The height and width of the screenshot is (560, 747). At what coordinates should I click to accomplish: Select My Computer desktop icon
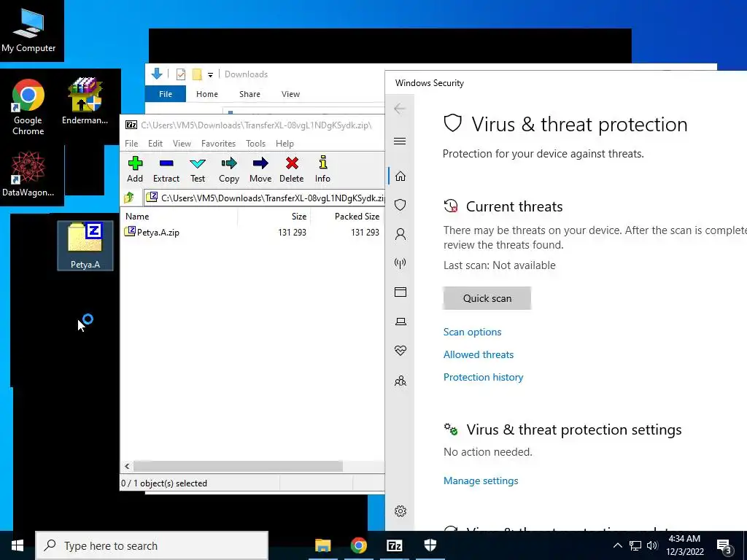pyautogui.click(x=28, y=31)
